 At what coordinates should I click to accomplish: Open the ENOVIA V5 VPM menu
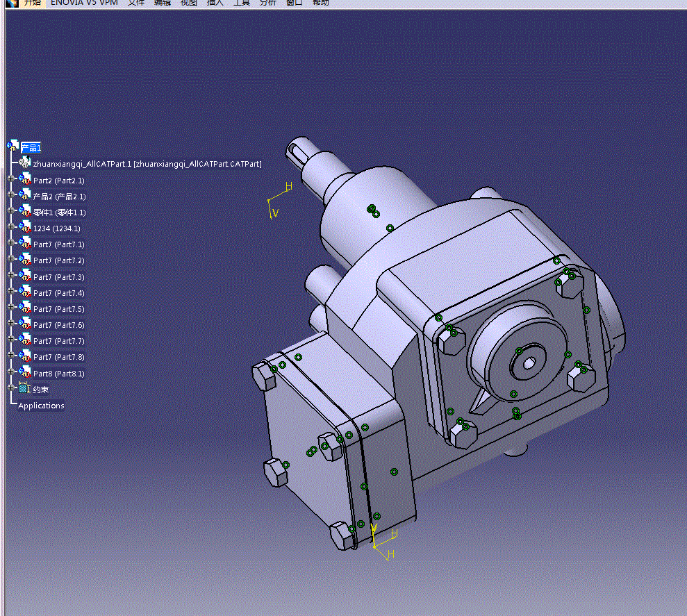84,3
